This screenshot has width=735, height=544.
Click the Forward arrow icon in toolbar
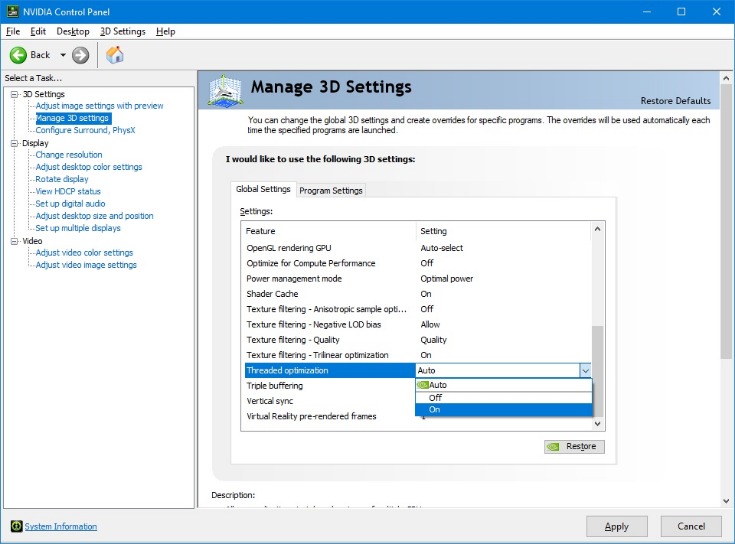[81, 55]
